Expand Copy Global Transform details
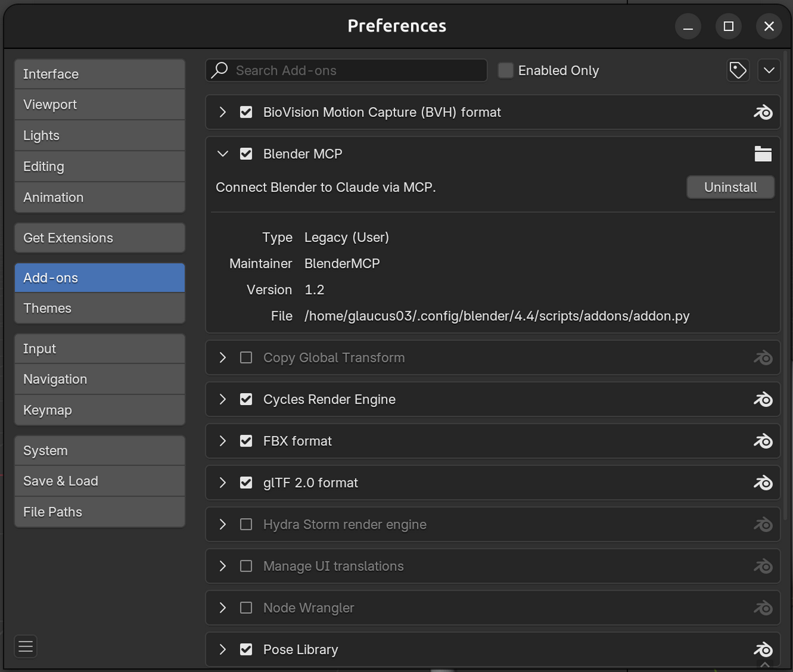Viewport: 793px width, 672px height. 223,357
